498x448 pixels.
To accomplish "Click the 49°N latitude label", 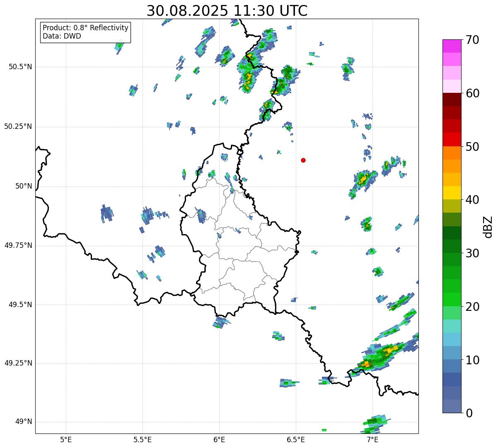I will tap(24, 421).
